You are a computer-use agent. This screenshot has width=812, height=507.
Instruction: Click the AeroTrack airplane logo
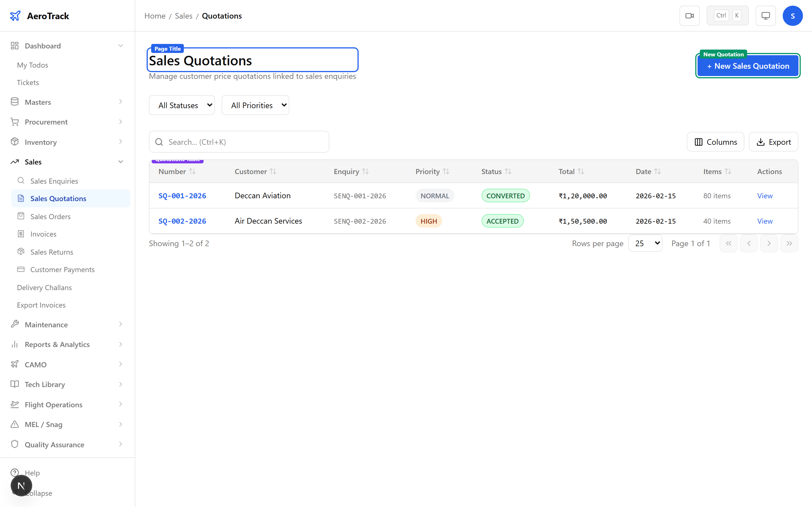(15, 16)
